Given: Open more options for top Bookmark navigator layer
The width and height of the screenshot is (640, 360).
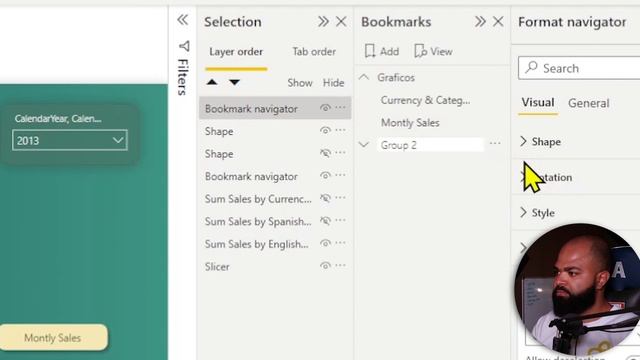Looking at the screenshot, I should (x=340, y=108).
